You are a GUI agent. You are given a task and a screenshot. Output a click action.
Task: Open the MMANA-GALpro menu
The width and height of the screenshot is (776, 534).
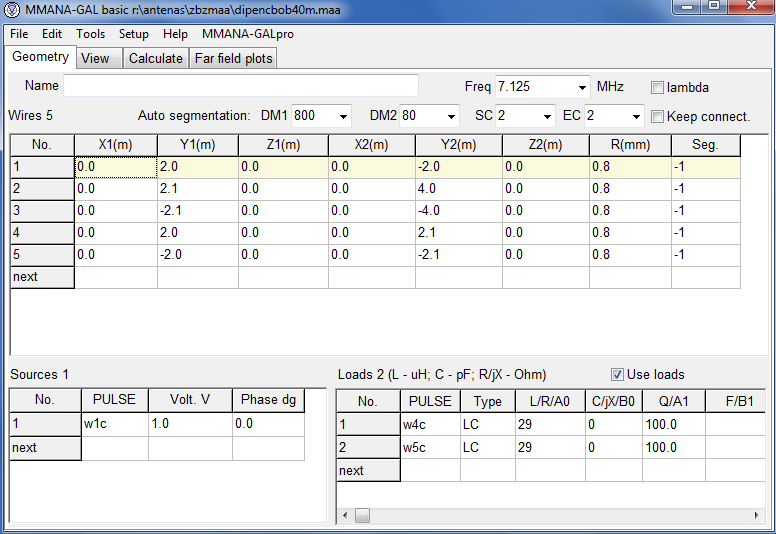[x=247, y=34]
